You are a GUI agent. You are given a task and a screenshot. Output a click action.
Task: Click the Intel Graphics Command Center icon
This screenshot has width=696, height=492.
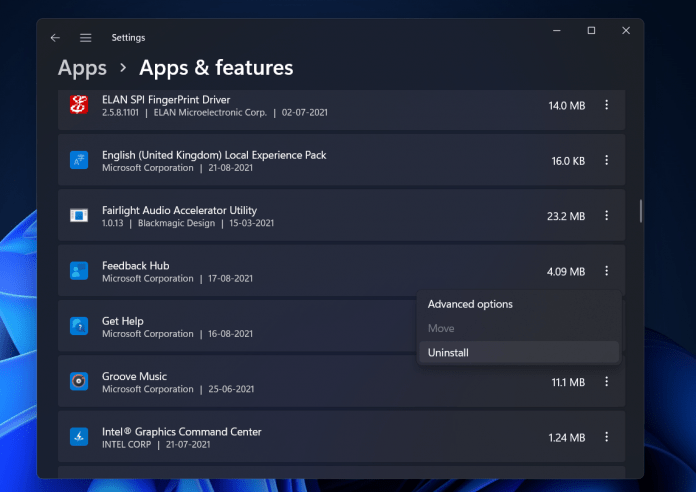click(x=79, y=437)
